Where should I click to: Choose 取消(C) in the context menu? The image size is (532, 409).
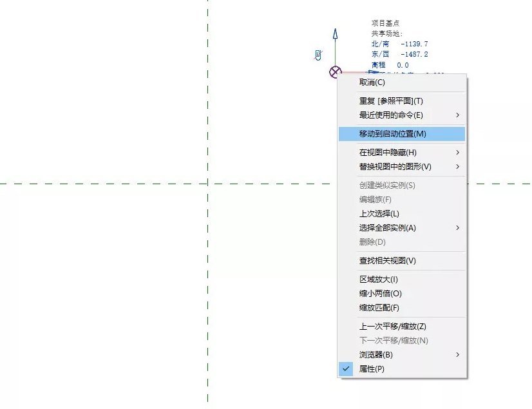[x=402, y=82]
